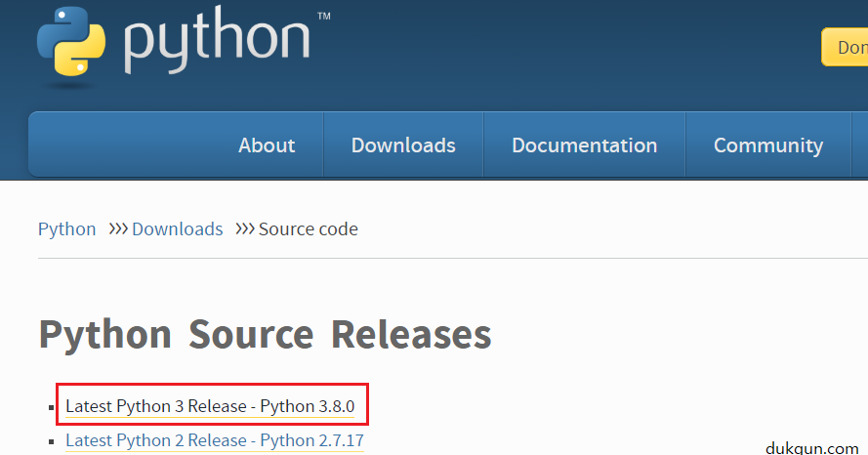Viewport: 868px width, 455px height.
Task: Open Latest Python 2 Release - Python 2.7.17
Action: (214, 441)
